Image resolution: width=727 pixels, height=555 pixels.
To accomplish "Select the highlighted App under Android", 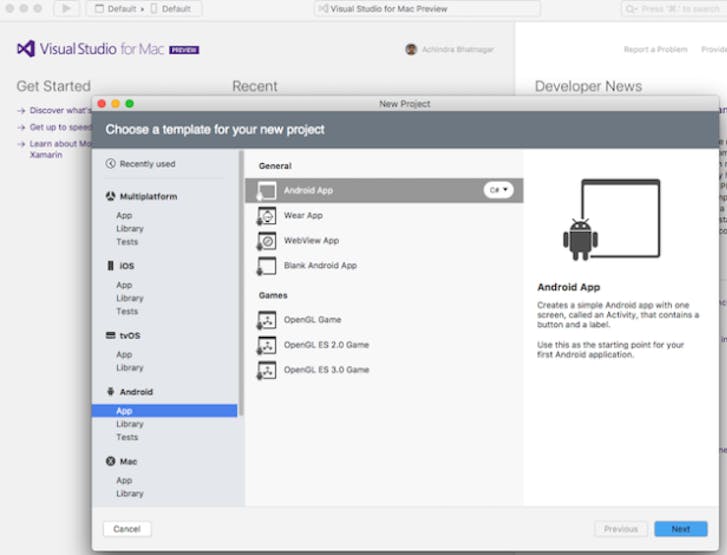I will click(x=165, y=411).
